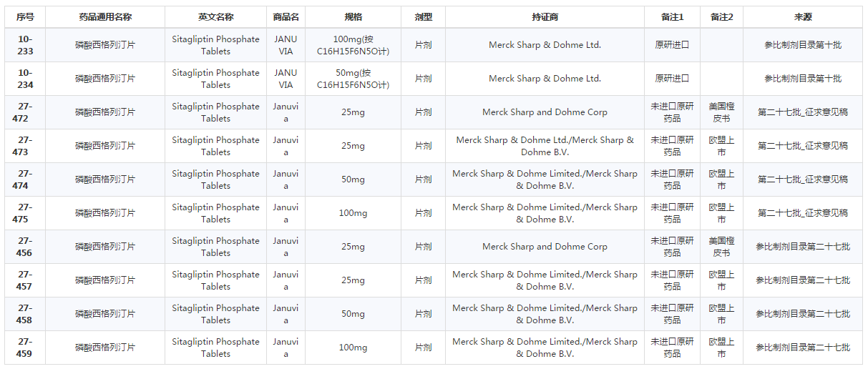Select the row number cell 10-234
868x369 pixels.
pos(25,79)
